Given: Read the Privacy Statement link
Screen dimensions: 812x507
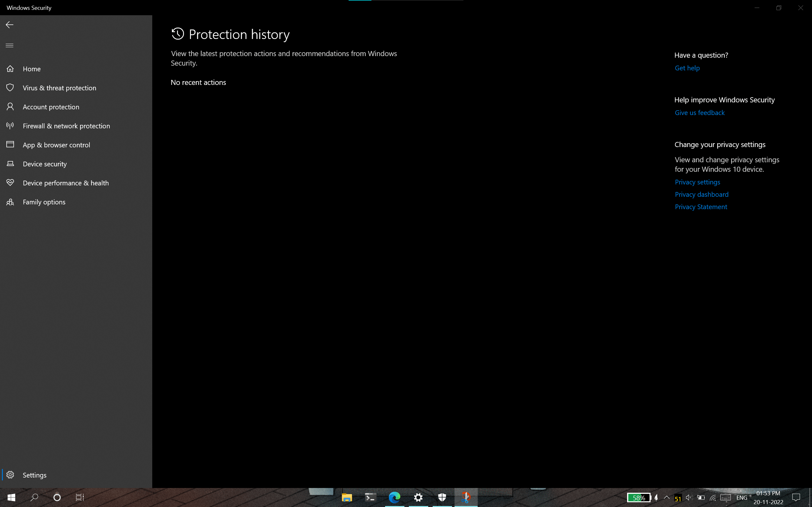Looking at the screenshot, I should pos(701,207).
